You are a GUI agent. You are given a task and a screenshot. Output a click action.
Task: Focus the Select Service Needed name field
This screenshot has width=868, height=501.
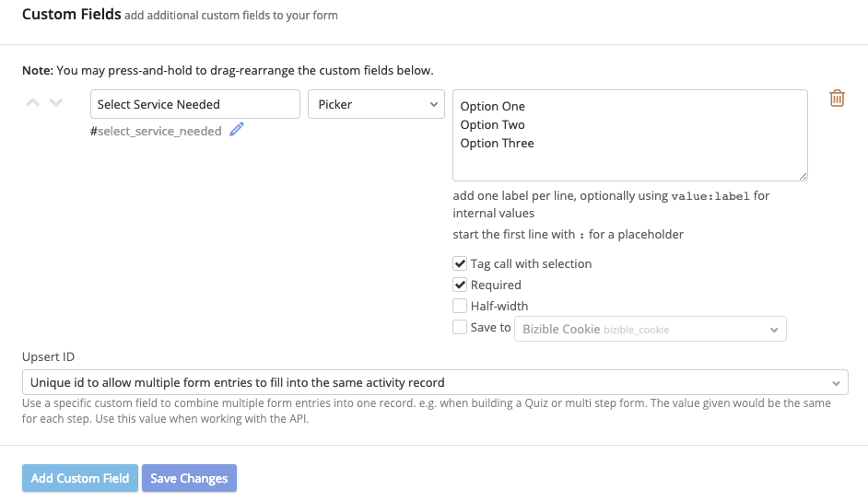pyautogui.click(x=195, y=104)
